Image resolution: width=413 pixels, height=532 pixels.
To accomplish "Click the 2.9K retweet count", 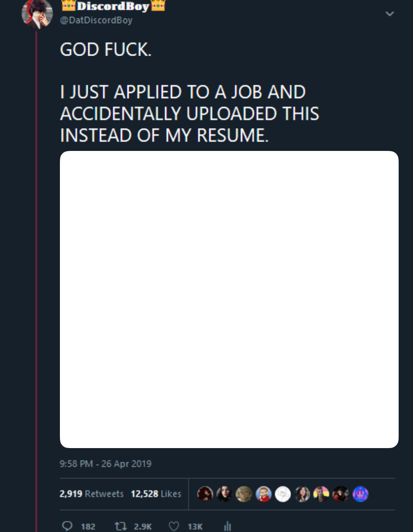I will (x=143, y=527).
